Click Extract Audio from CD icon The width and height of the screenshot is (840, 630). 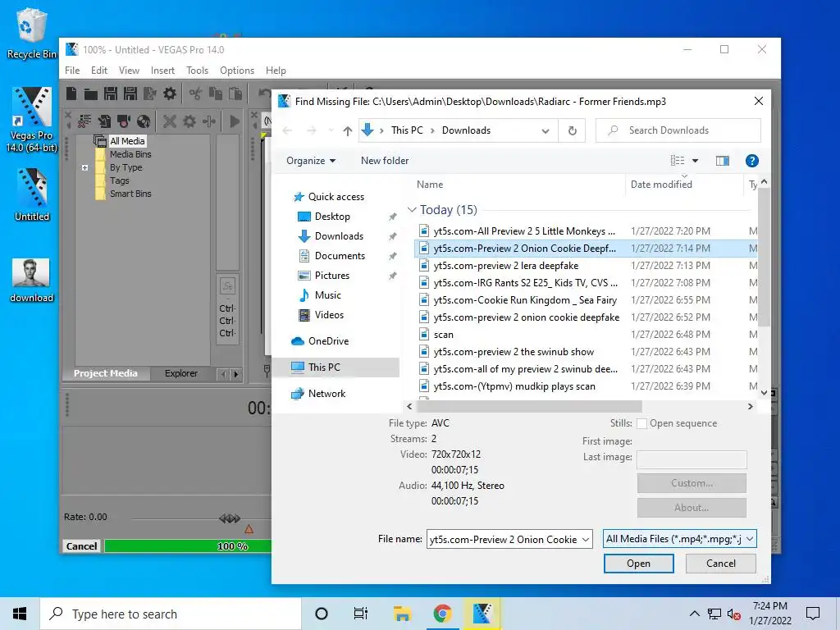coord(143,121)
